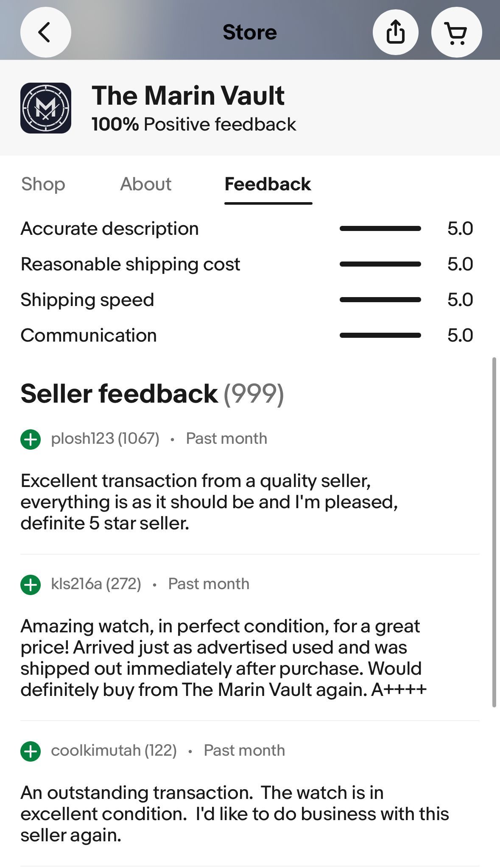The height and width of the screenshot is (868, 500).
Task: Tap the 100% Positive feedback text
Action: 193,124
